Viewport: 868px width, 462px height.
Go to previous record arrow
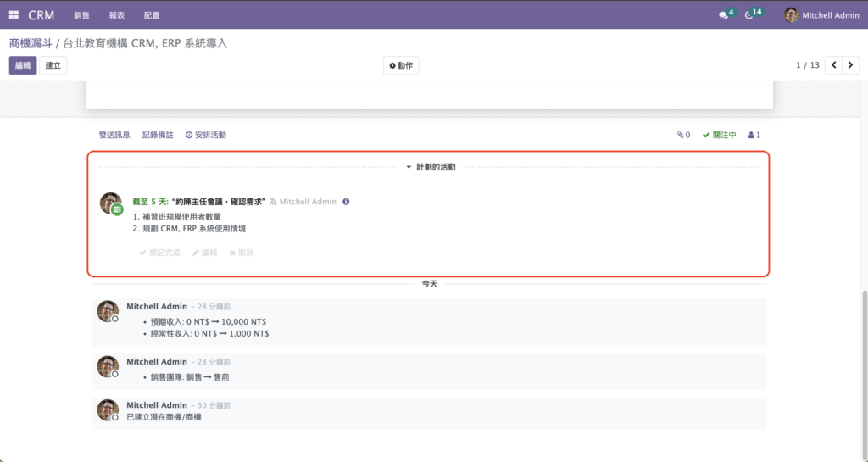[x=834, y=65]
